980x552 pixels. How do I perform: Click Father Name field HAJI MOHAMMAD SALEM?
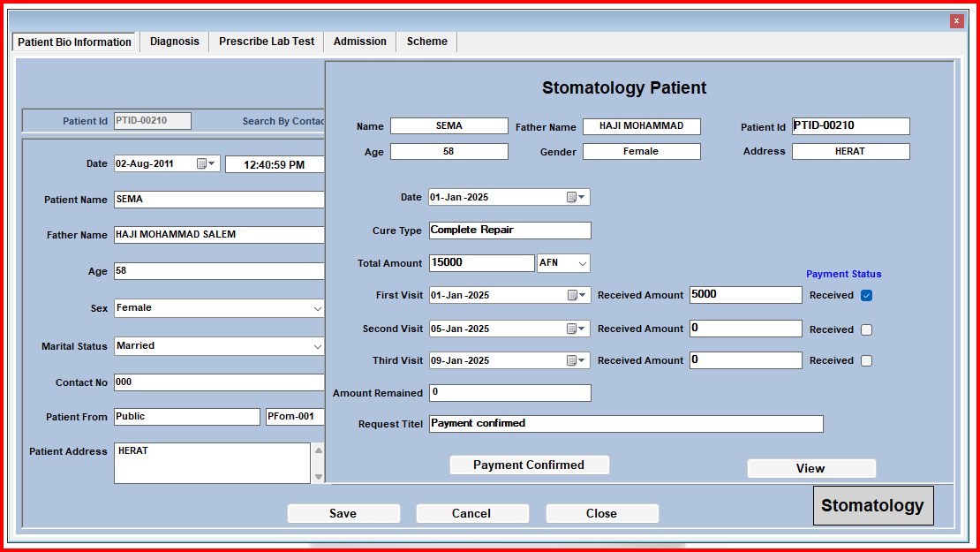point(219,234)
